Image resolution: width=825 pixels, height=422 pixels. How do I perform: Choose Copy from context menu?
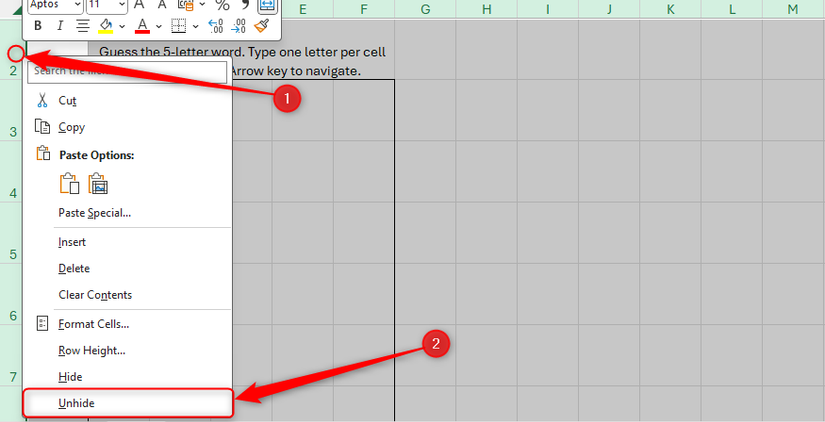point(127,127)
